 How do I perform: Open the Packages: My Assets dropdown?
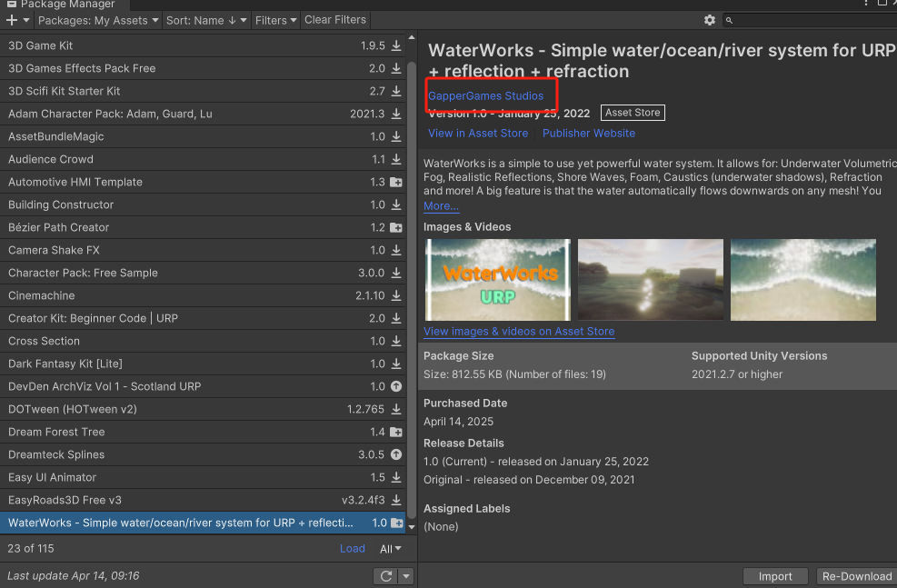click(97, 20)
